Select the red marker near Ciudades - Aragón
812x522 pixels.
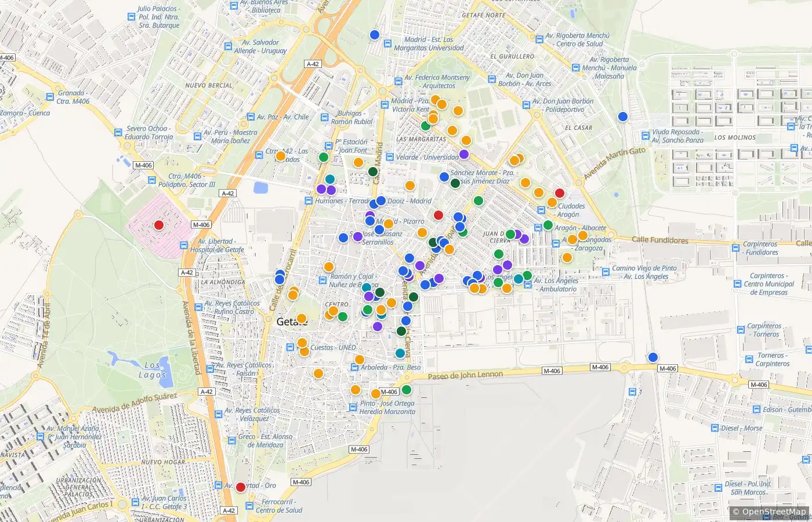pyautogui.click(x=560, y=193)
